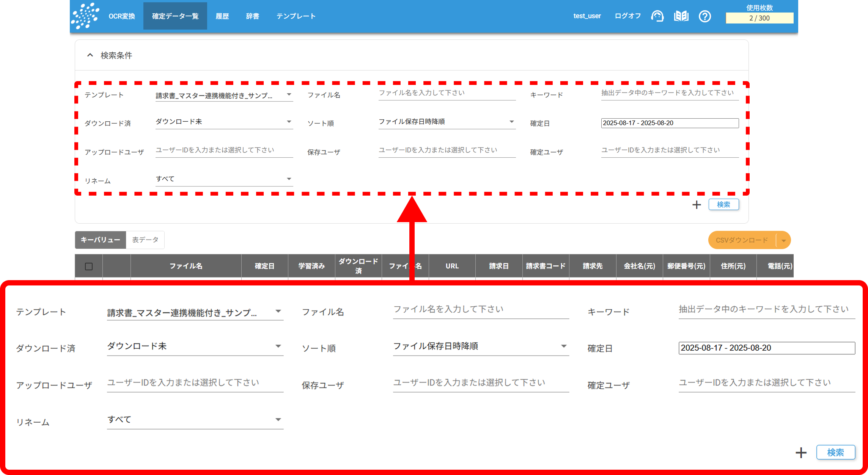Click the キーワード input in the upper search panel
Image resolution: width=868 pixels, height=475 pixels.
pos(670,93)
